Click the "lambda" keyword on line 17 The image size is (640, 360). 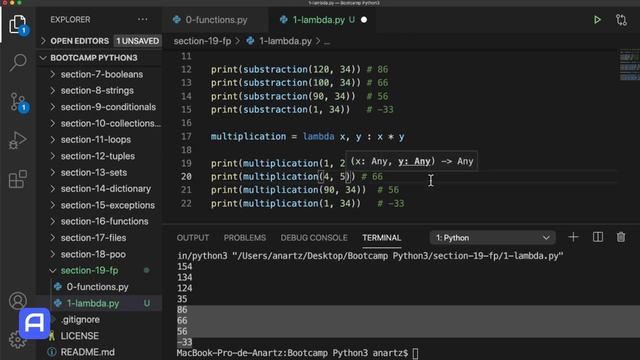coord(318,136)
